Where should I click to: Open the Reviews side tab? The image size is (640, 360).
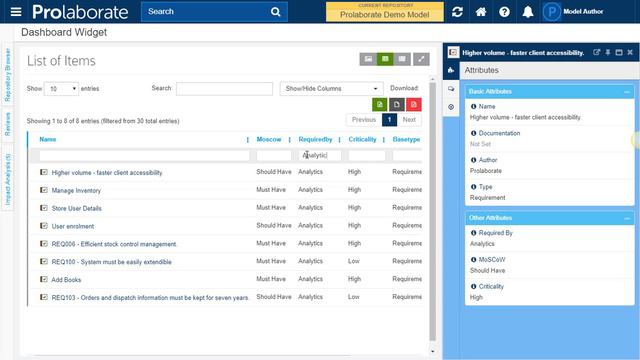click(x=7, y=124)
